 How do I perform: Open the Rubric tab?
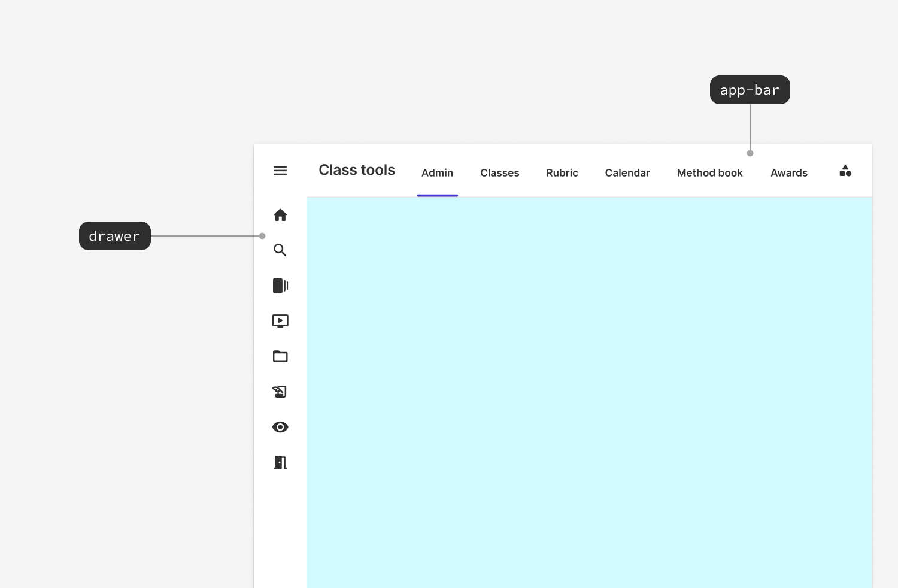pos(562,173)
